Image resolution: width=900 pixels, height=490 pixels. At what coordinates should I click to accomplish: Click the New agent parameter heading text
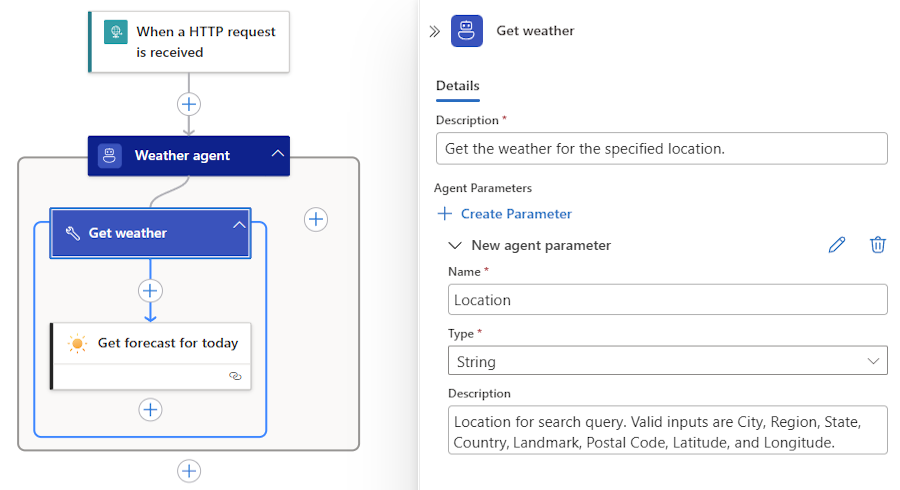(x=541, y=246)
